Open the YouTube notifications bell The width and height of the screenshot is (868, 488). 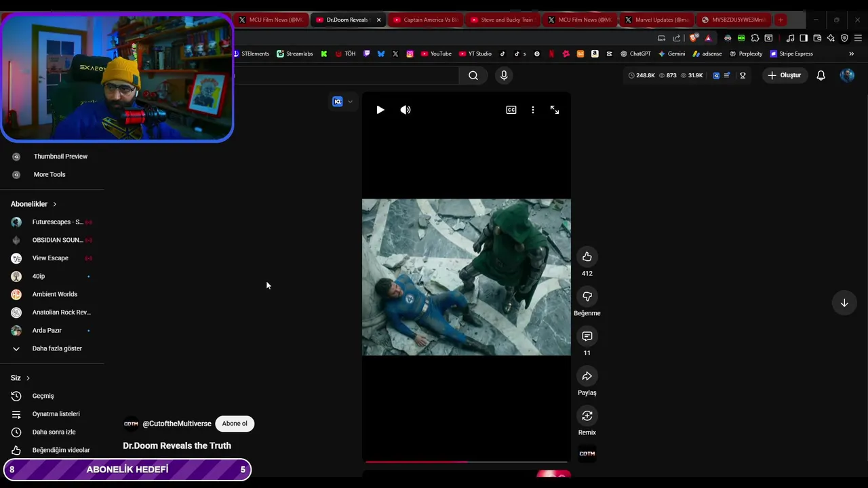pos(821,75)
